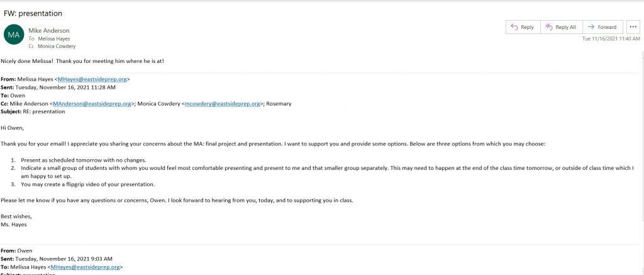Open MAnderson@eastsideprep.org link in Cc line
This screenshot has height=275, width=644.
pyautogui.click(x=92, y=104)
